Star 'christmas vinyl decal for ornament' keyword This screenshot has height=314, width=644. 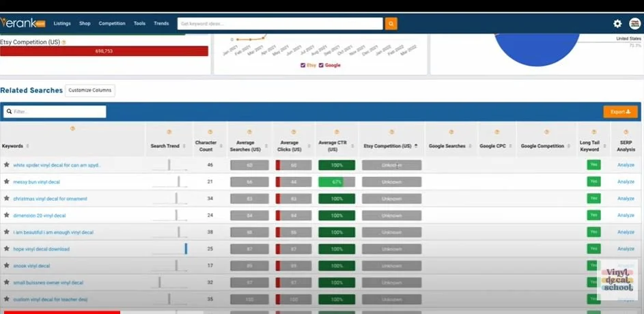[x=7, y=198]
